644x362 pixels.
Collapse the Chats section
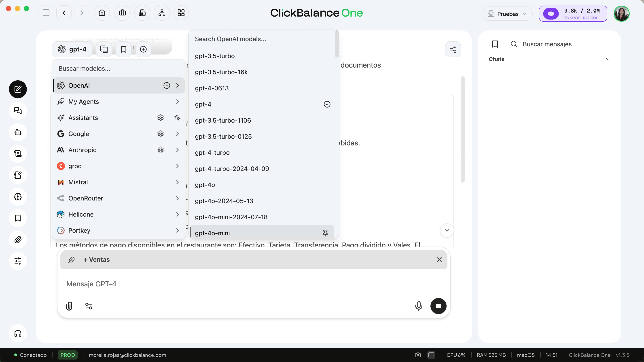(x=608, y=59)
